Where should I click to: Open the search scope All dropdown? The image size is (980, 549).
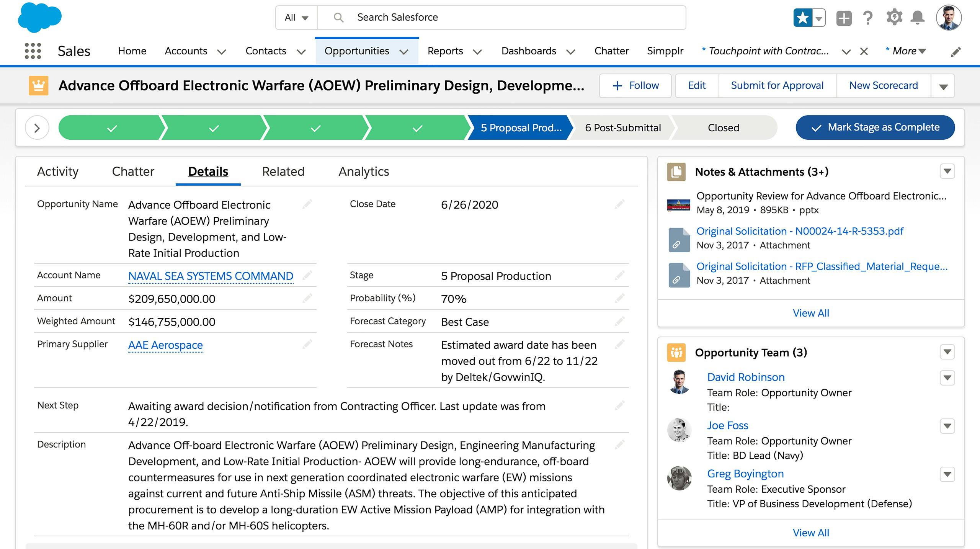(297, 18)
